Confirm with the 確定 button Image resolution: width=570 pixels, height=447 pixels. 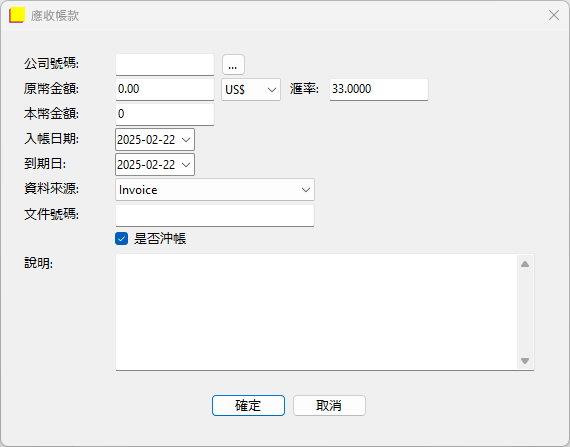(x=248, y=406)
